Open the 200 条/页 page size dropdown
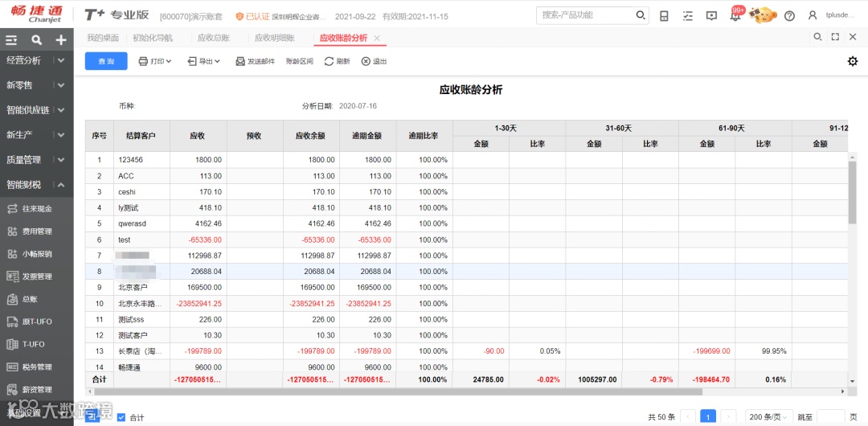This screenshot has height=426, width=868. click(769, 417)
